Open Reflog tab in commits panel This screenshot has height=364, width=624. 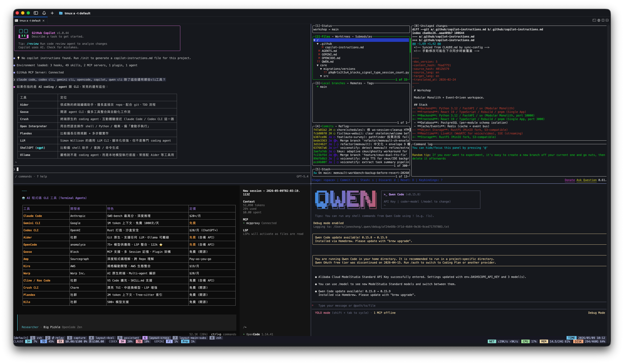pyautogui.click(x=343, y=126)
